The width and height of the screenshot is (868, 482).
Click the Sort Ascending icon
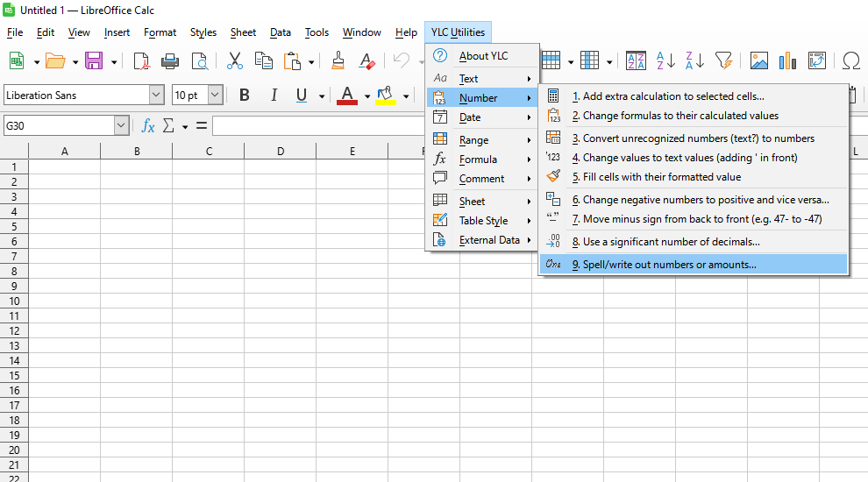pyautogui.click(x=666, y=60)
